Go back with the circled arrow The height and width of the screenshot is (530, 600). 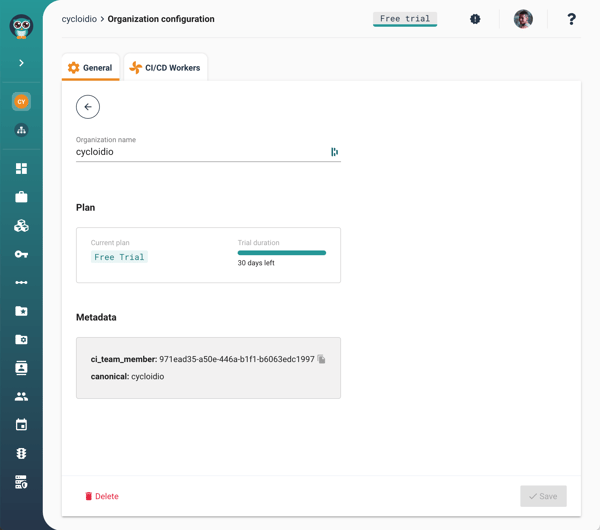(x=88, y=107)
